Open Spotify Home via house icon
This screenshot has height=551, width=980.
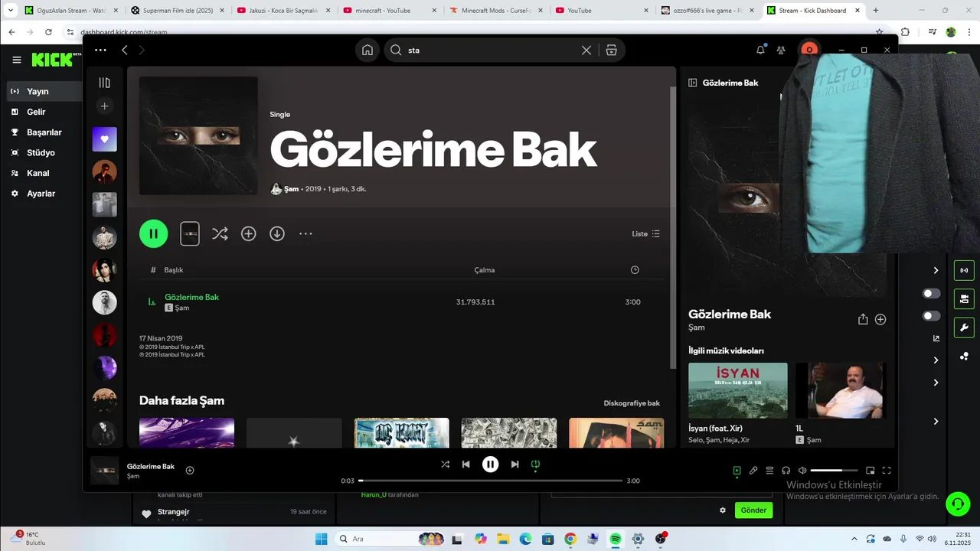point(367,50)
